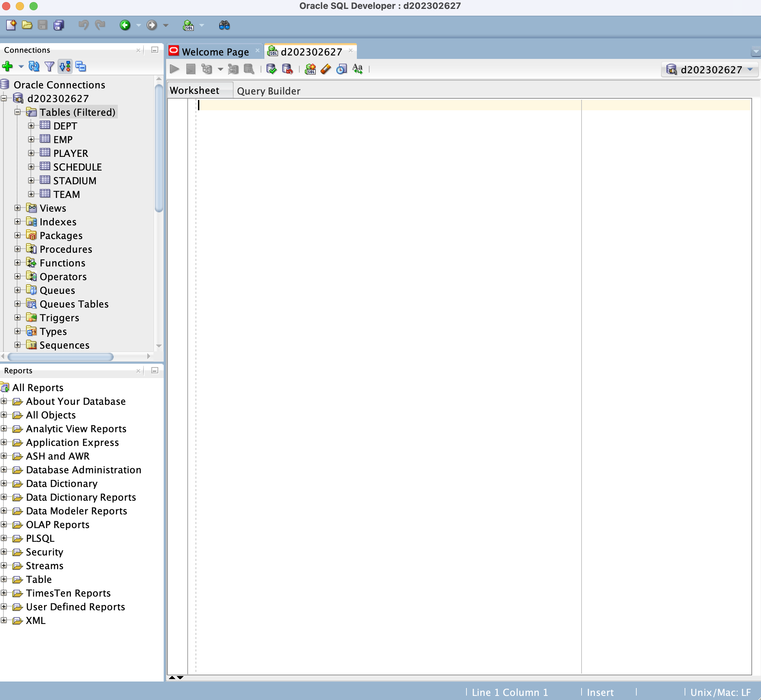Toggle the Schema Browser button in Connections
This screenshot has width=761, height=700.
(x=65, y=67)
